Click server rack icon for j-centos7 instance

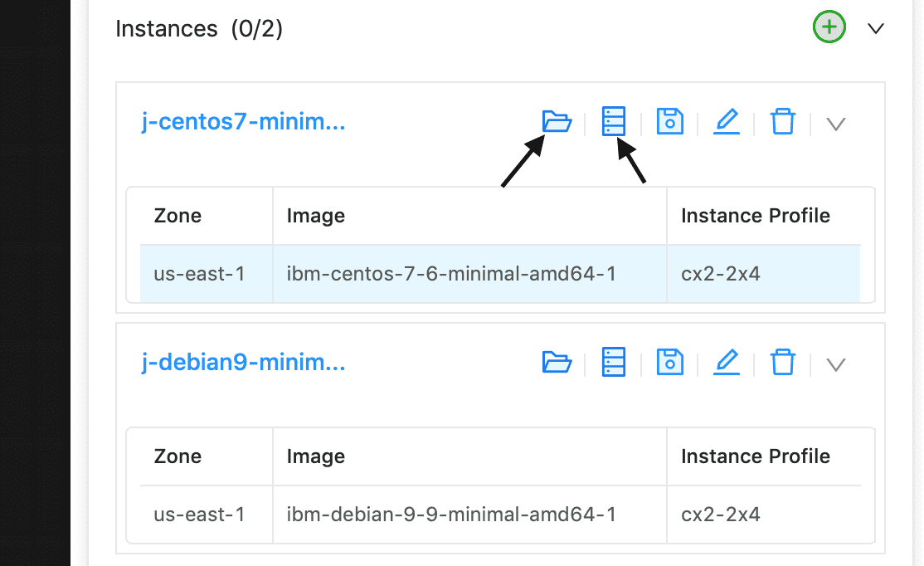click(x=614, y=121)
